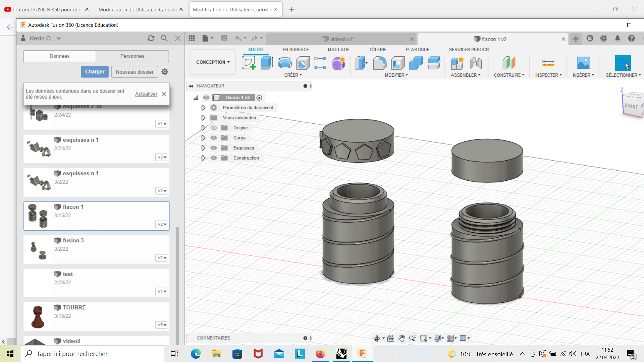
Task: Toggle visibility of Corps folder
Action: pos(214,138)
